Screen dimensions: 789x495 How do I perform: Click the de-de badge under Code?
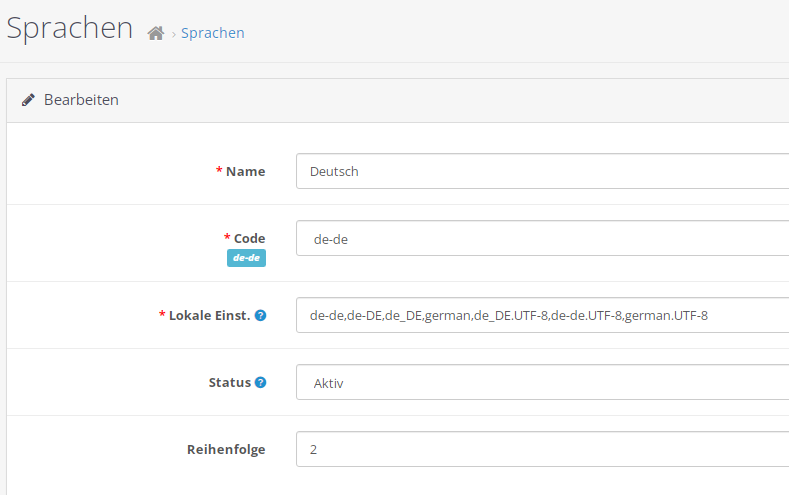coord(246,258)
